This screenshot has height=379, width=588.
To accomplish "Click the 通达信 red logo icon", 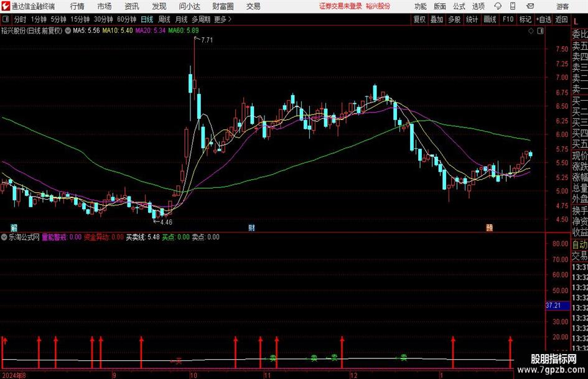I will (x=6, y=6).
